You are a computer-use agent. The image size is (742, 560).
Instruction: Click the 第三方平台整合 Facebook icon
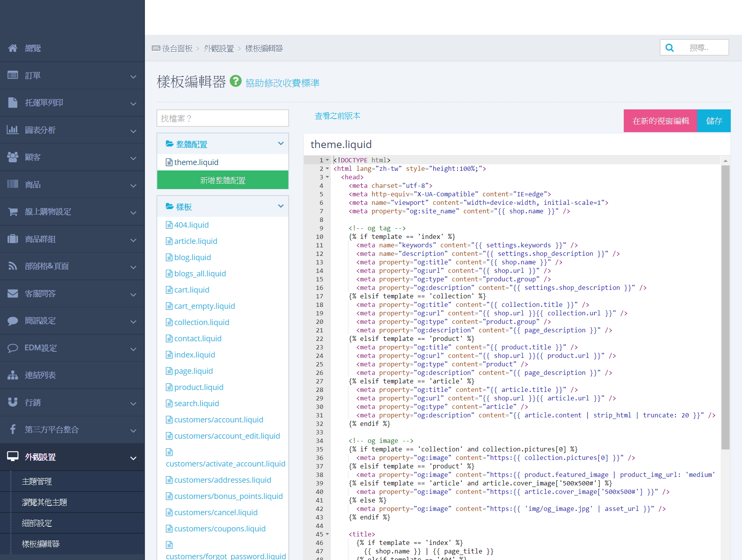pyautogui.click(x=13, y=429)
